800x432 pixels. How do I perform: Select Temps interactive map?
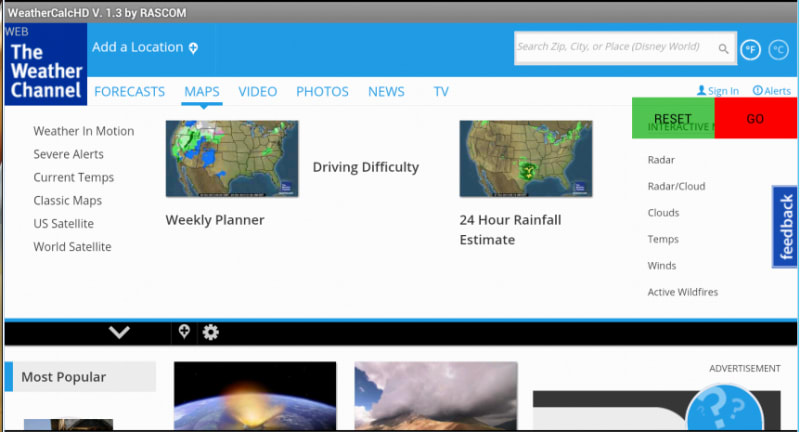coord(663,239)
